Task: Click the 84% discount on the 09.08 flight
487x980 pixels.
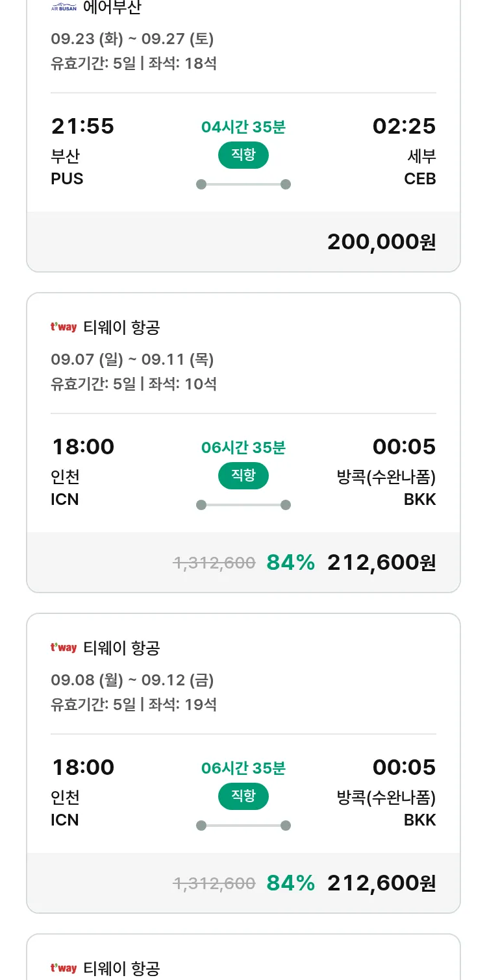Action: [290, 883]
